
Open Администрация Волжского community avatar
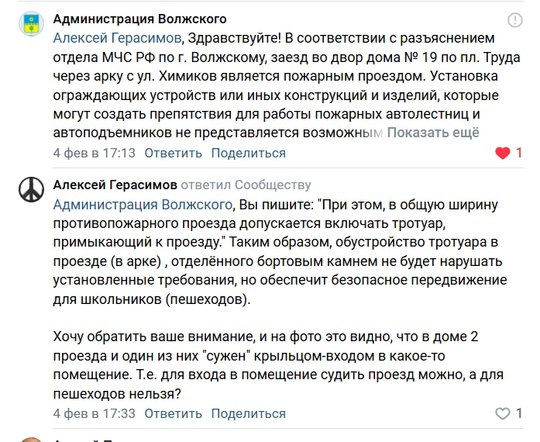pos(31,24)
